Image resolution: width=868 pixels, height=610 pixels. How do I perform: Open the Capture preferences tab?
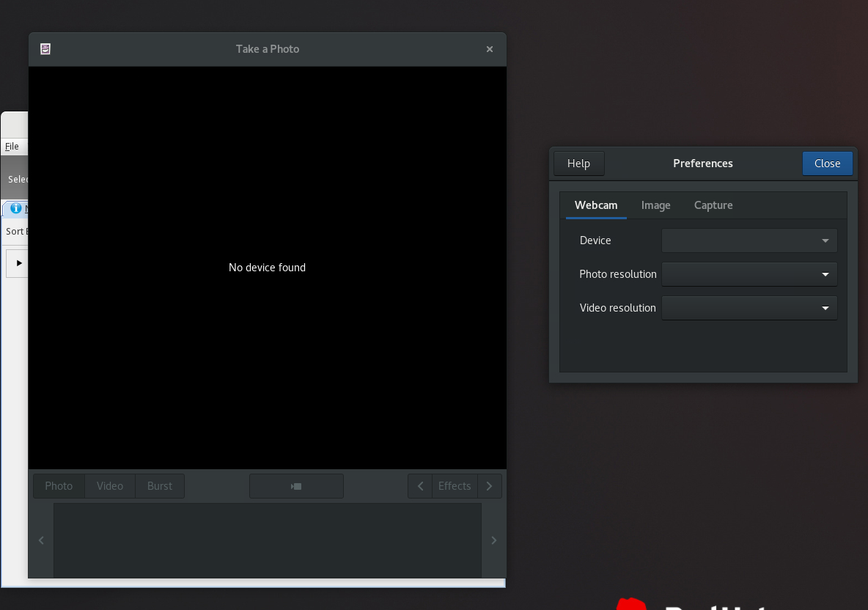point(713,205)
